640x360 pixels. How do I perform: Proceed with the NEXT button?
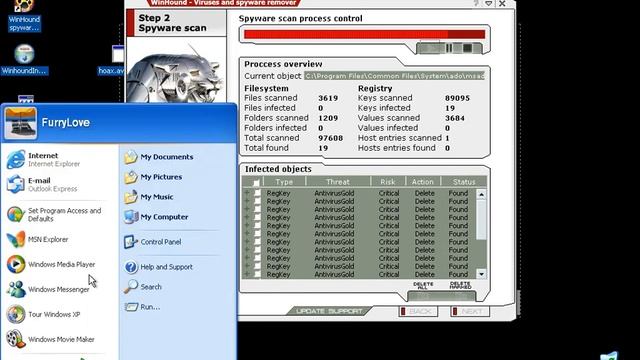(470, 311)
